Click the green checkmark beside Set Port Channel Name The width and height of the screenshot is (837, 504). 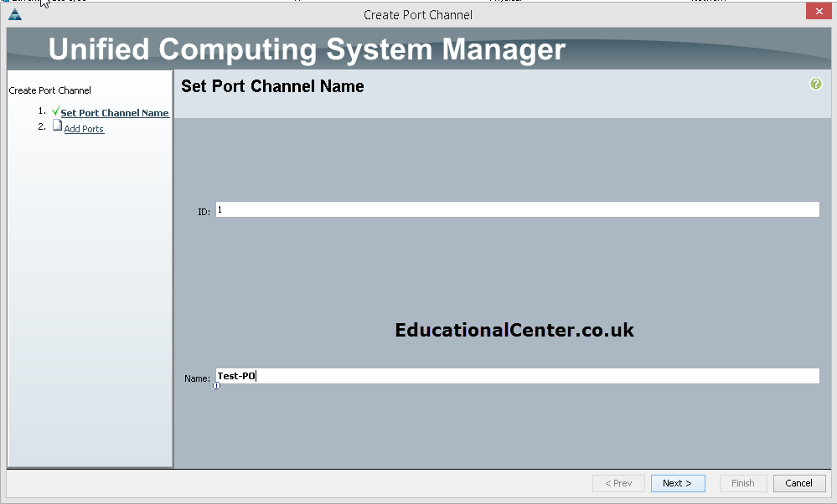(x=55, y=111)
